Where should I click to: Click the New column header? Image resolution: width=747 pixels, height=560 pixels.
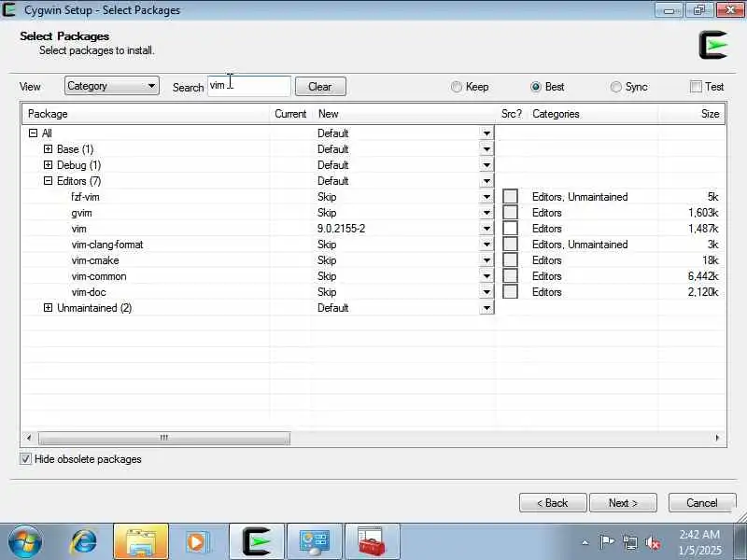coord(403,114)
